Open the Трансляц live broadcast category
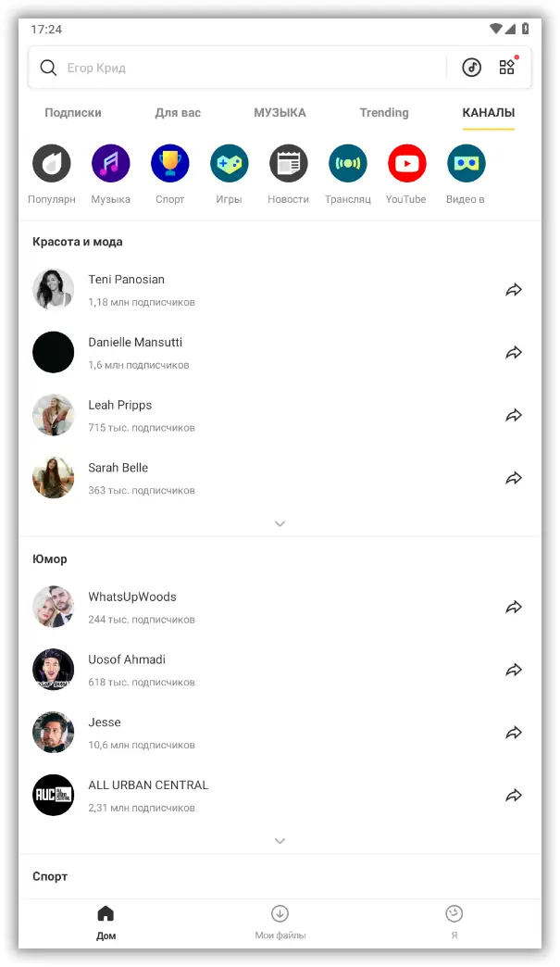 348,164
